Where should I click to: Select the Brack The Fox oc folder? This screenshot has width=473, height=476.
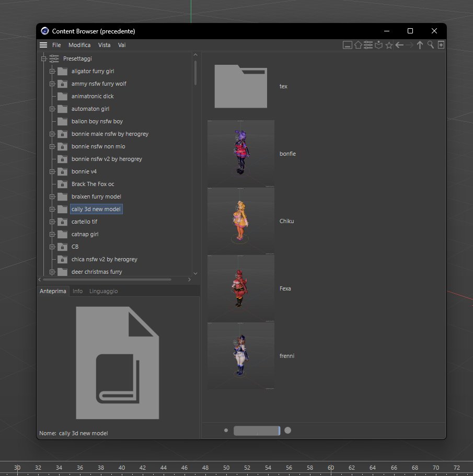(93, 184)
